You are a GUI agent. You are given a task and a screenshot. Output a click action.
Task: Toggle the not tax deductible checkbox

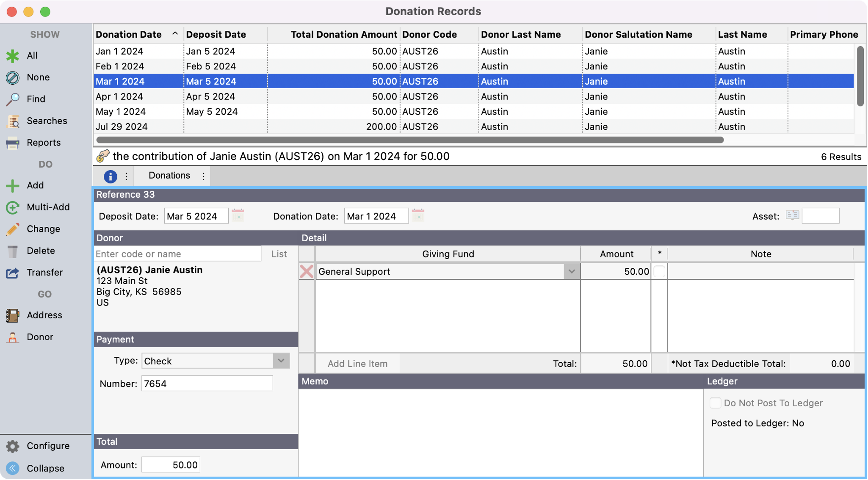click(x=659, y=271)
